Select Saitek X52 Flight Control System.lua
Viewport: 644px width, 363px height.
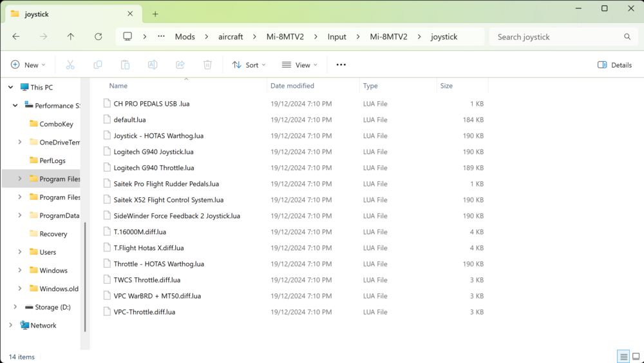[x=168, y=200]
